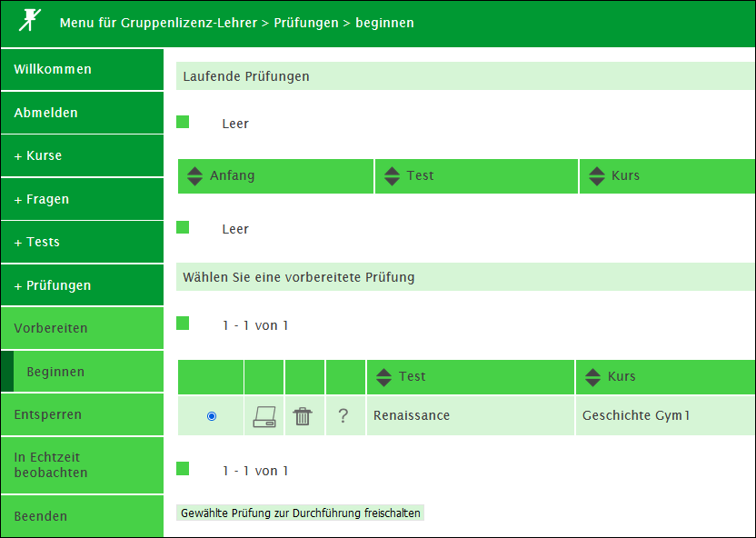The image size is (756, 538).
Task: Sort running exams by Test column
Action: (392, 176)
